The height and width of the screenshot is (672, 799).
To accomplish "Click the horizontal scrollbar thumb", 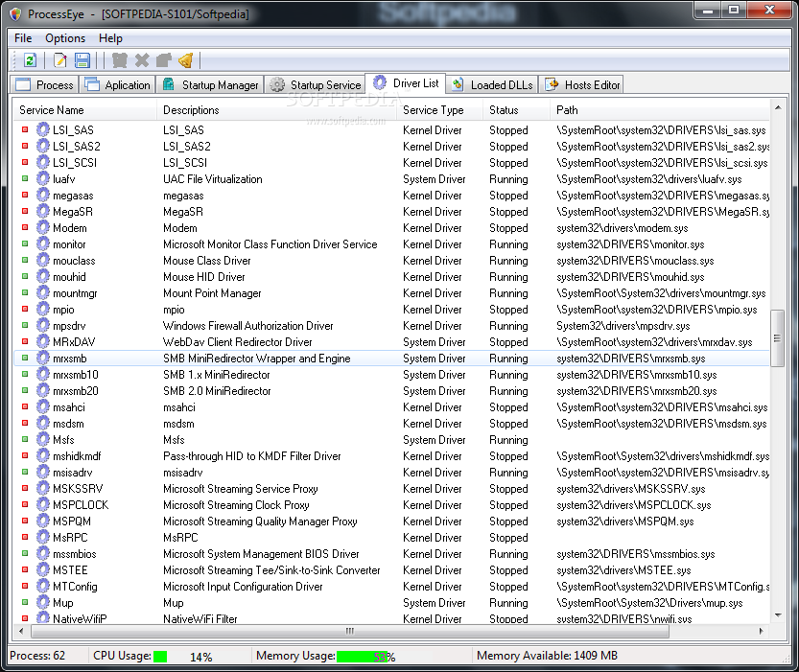I will [x=350, y=632].
